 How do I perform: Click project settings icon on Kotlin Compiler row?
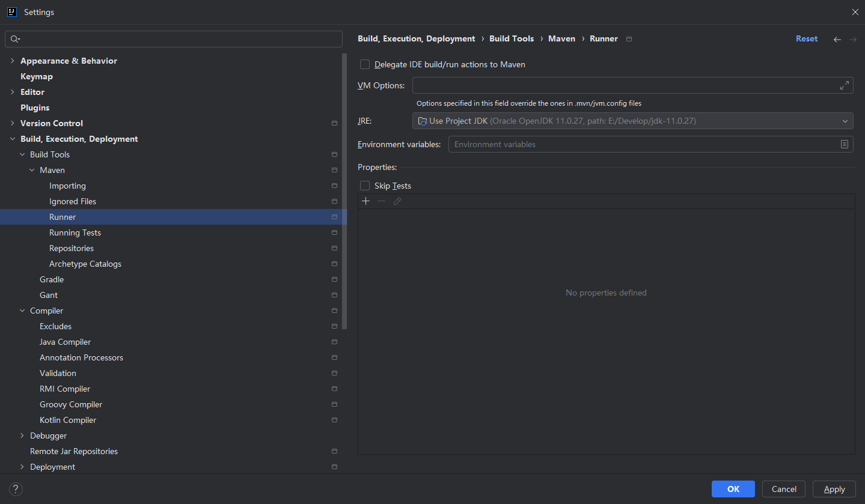pos(335,420)
